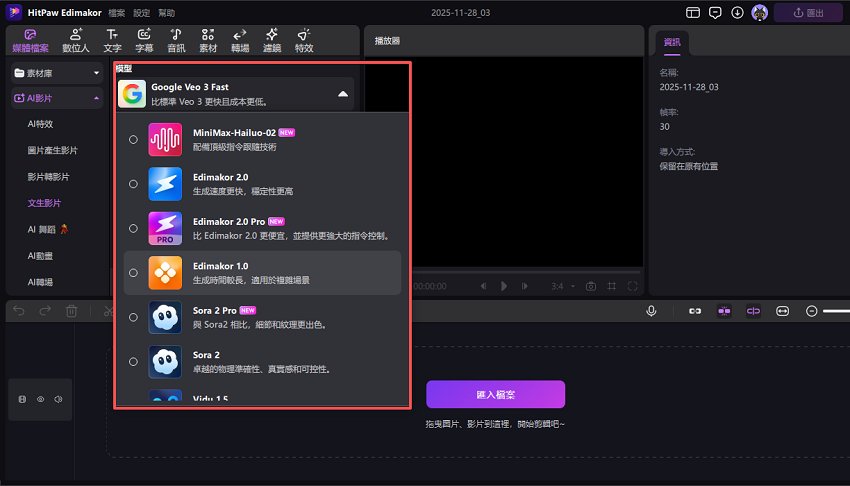Select the Edimakor 2.0 Pro radio button
Image resolution: width=850 pixels, height=486 pixels.
tap(133, 229)
